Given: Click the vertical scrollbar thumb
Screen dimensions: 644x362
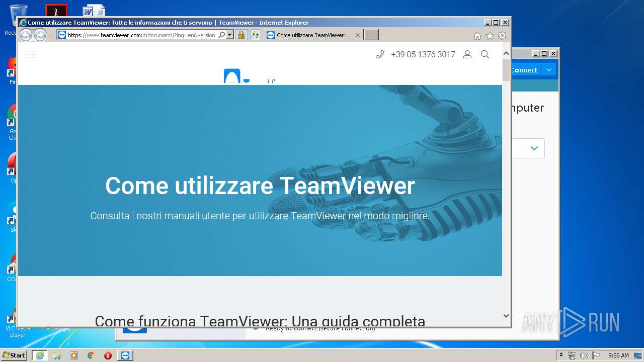Looking at the screenshot, I should coord(506,70).
